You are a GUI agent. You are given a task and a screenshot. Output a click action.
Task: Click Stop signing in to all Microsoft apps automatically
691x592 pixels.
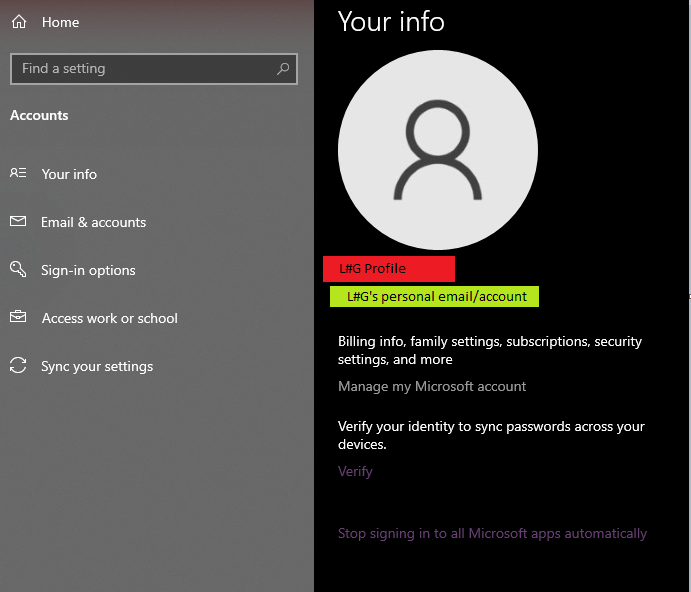(492, 534)
